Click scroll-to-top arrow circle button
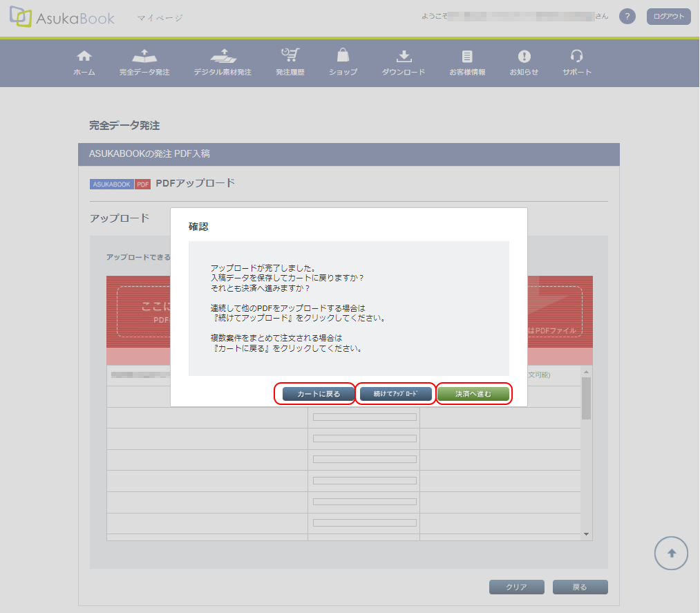Screen dimensions: 700x613 point(671,553)
